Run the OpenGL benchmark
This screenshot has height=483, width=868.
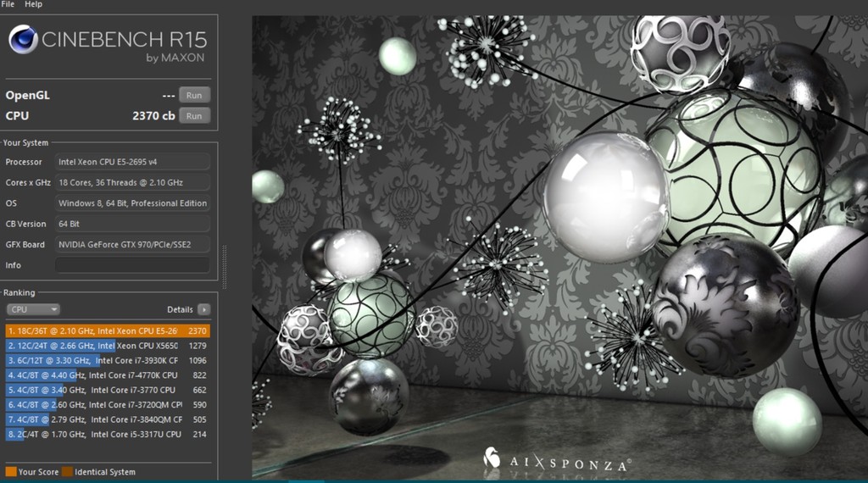pyautogui.click(x=194, y=95)
